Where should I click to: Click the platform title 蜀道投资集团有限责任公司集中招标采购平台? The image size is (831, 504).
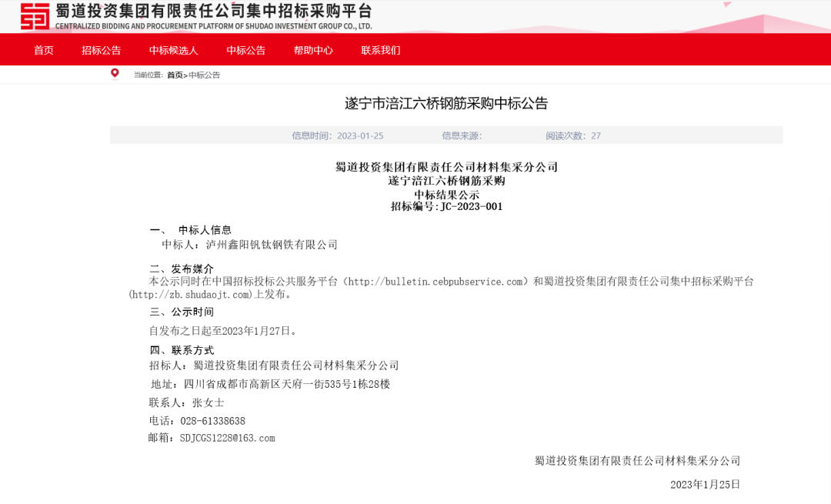[214, 11]
